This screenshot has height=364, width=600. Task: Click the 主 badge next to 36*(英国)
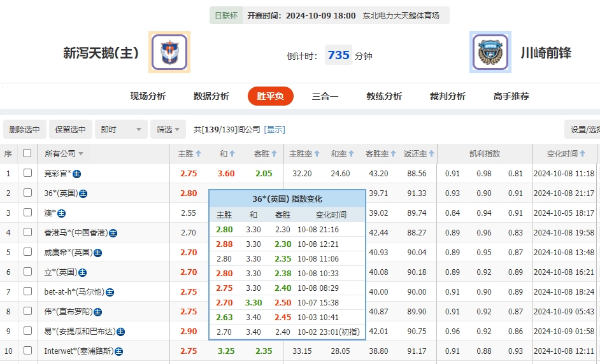click(83, 193)
